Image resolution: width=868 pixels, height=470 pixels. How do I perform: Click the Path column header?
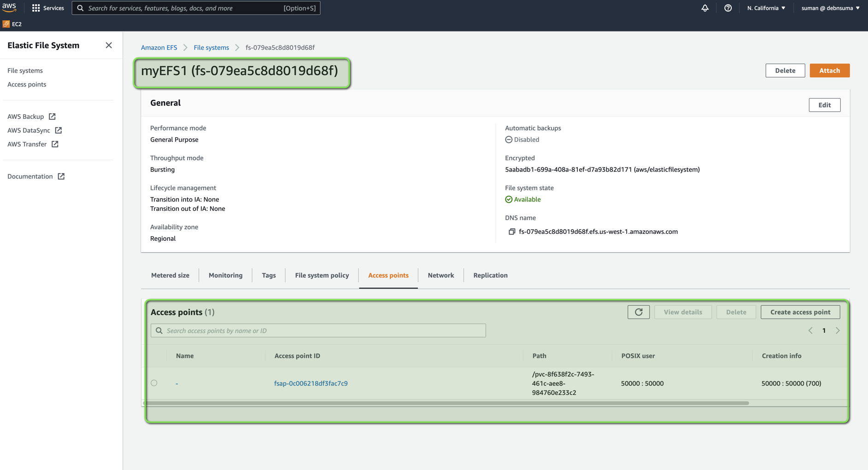click(539, 356)
